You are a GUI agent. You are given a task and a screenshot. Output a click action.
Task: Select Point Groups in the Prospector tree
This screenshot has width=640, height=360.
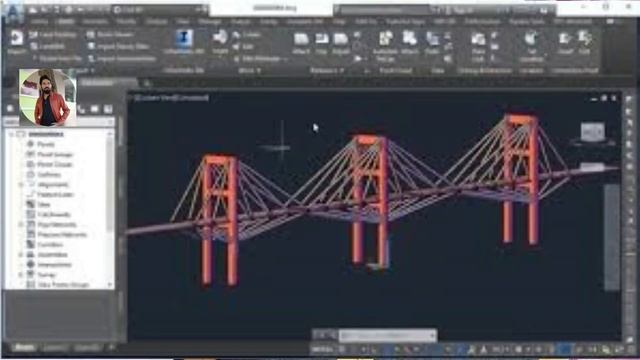[55, 154]
